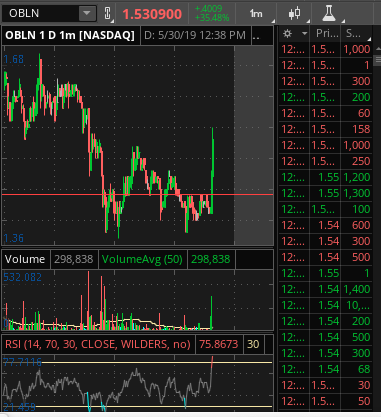This screenshot has height=417, width=381.
Task: Click the +35.48% change value
Action: pos(212,18)
